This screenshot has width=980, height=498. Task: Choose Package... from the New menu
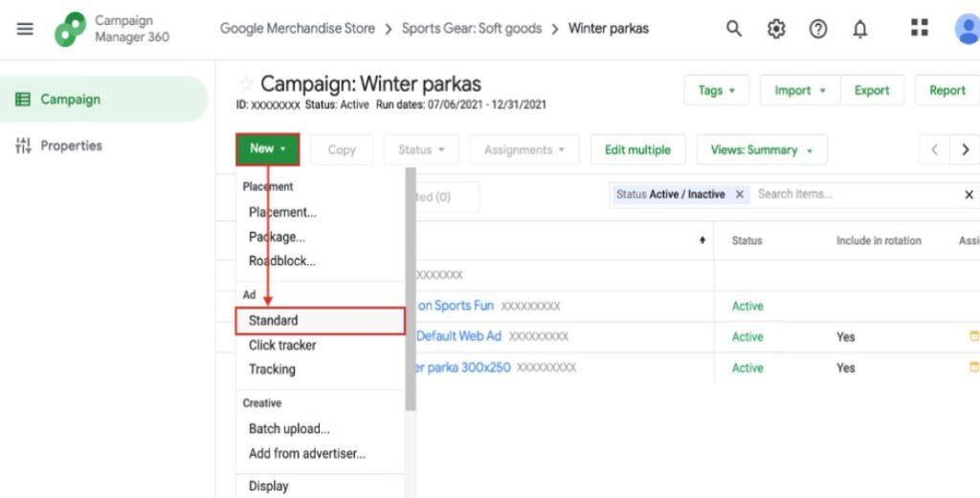pos(277,238)
